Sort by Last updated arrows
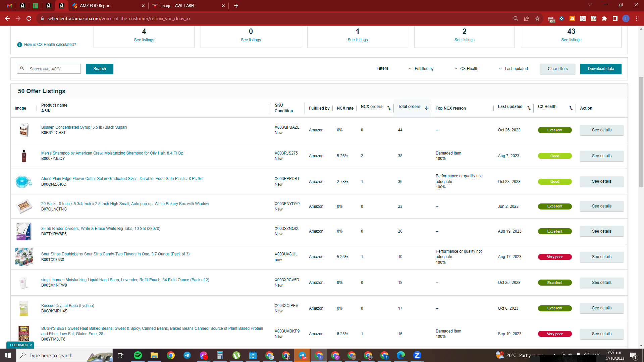This screenshot has height=362, width=644. (529, 108)
